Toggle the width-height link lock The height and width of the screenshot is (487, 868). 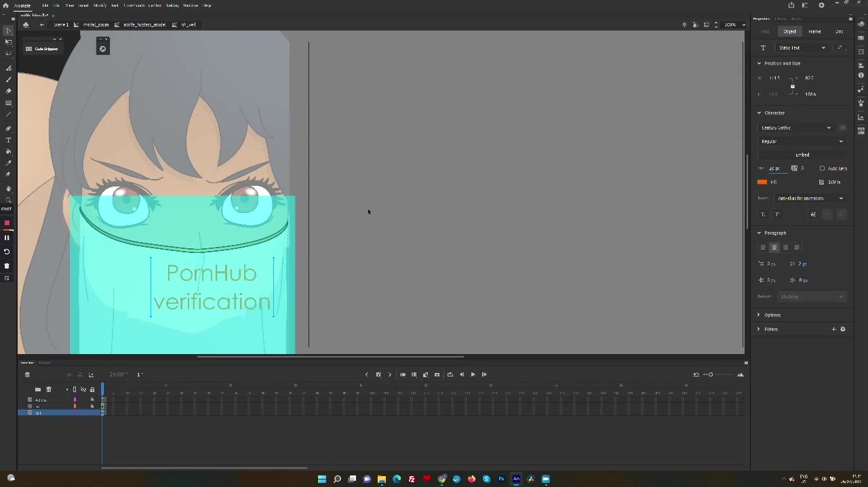(792, 86)
